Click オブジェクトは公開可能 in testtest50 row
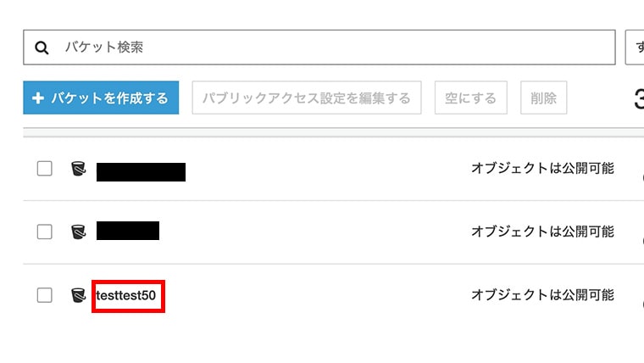 click(x=542, y=295)
